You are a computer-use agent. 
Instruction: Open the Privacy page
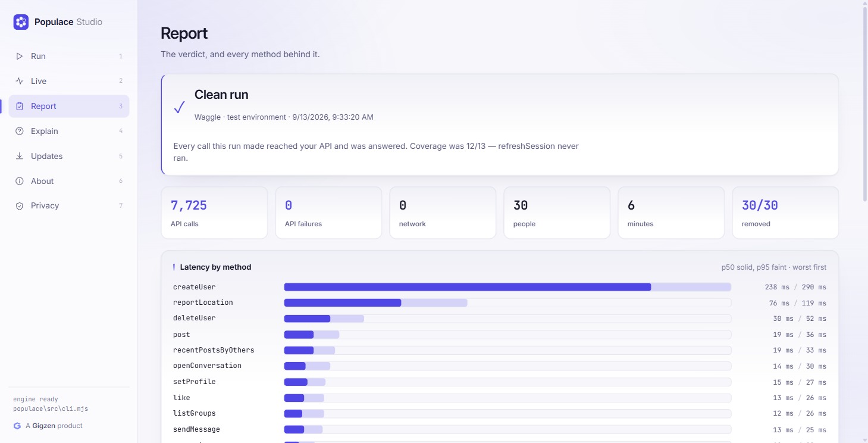pos(68,205)
